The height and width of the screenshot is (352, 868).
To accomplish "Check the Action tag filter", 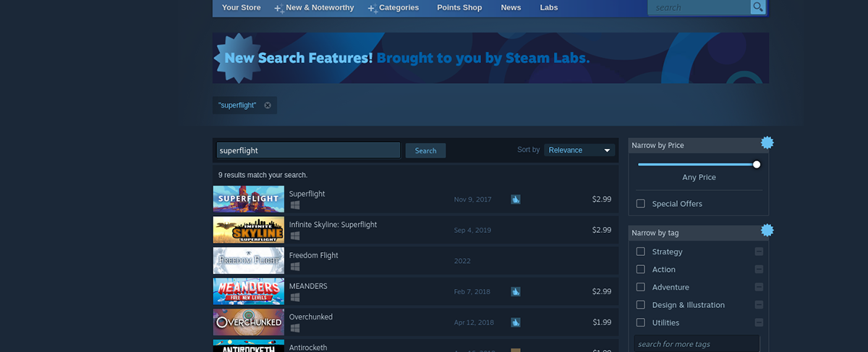I will click(x=640, y=270).
